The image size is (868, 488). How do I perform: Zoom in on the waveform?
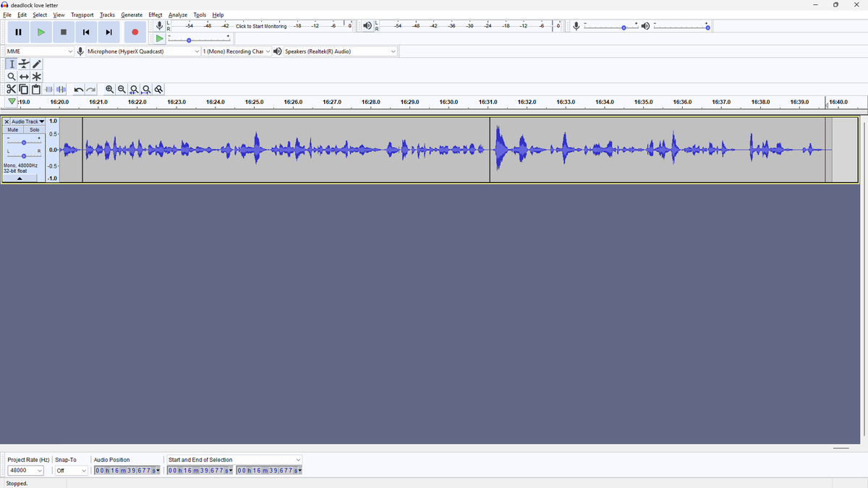109,90
